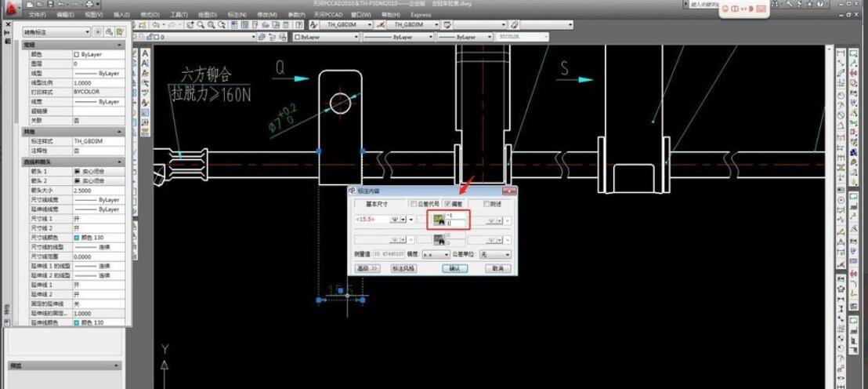Viewport: 868px width, 389px height.
Task: Open the AutoCAD application logo menu
Action: (11, 8)
